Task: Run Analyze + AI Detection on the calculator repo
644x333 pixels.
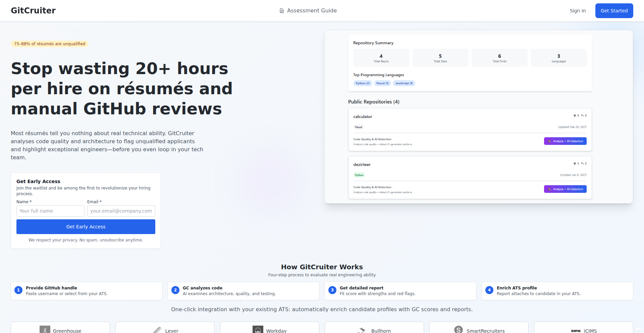Action: click(565, 141)
